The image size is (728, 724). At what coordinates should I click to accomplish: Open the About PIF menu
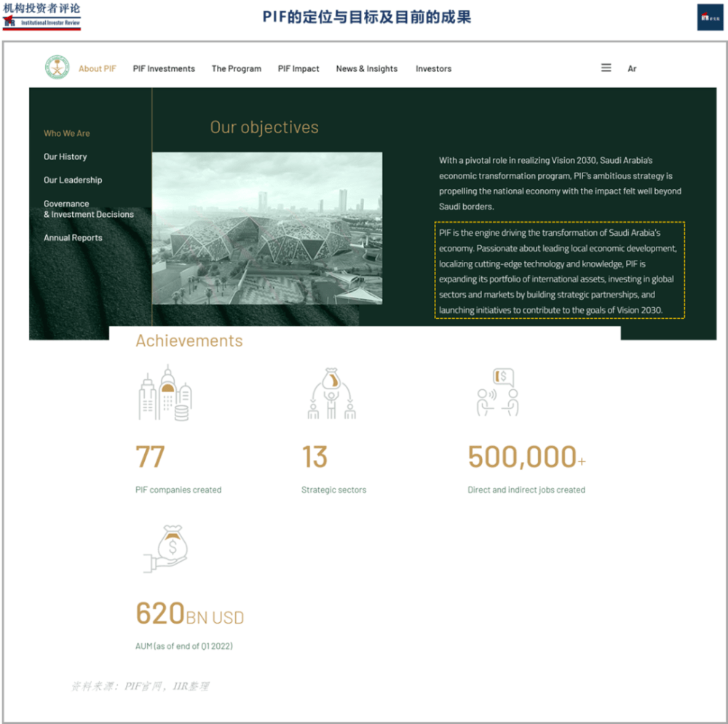[97, 68]
